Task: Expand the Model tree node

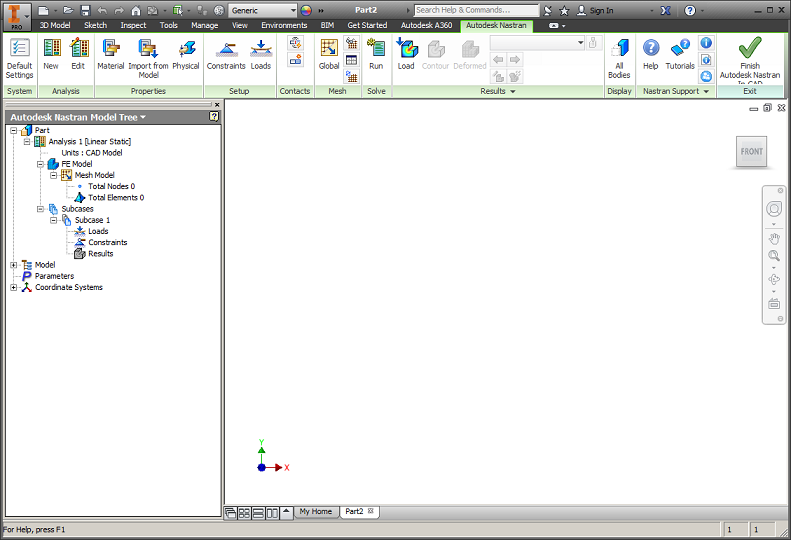Action: pos(14,265)
